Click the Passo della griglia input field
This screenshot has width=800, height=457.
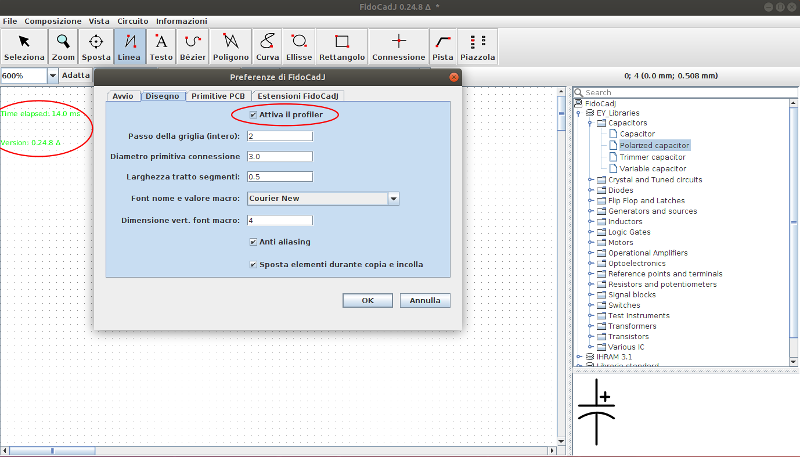[x=279, y=136]
